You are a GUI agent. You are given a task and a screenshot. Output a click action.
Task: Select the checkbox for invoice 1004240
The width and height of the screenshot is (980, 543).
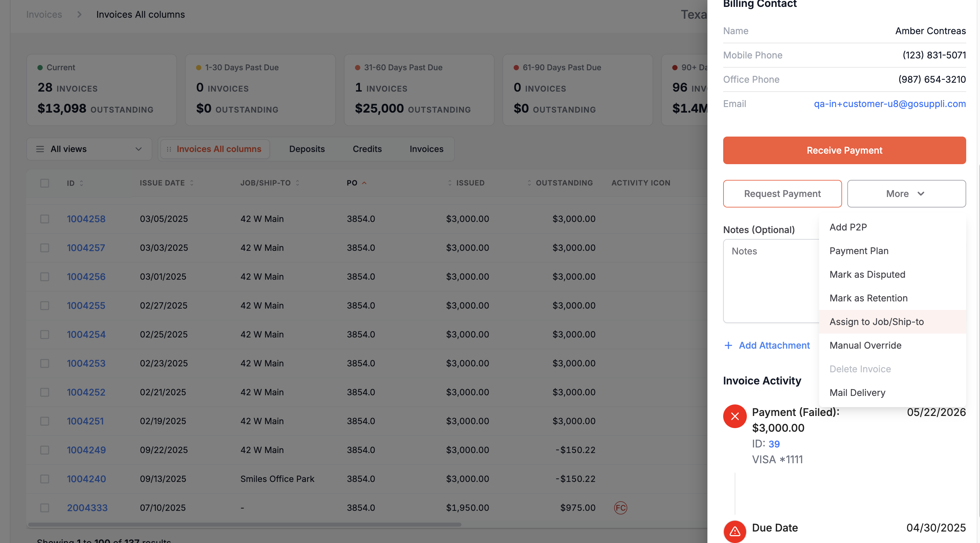point(45,479)
